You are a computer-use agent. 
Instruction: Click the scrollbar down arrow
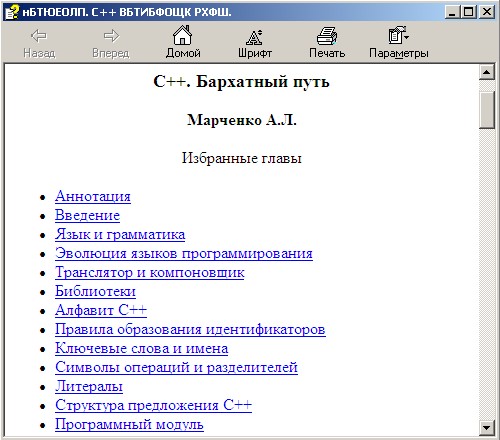[487, 427]
